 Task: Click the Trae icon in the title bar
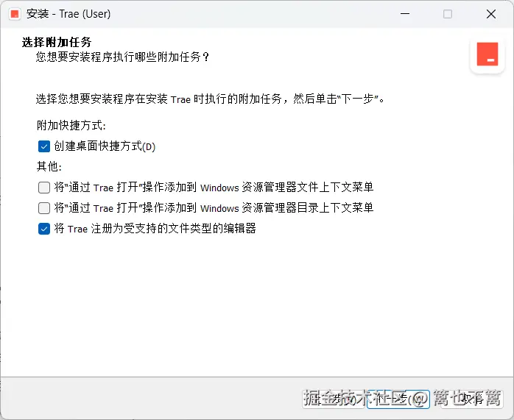pyautogui.click(x=15, y=14)
